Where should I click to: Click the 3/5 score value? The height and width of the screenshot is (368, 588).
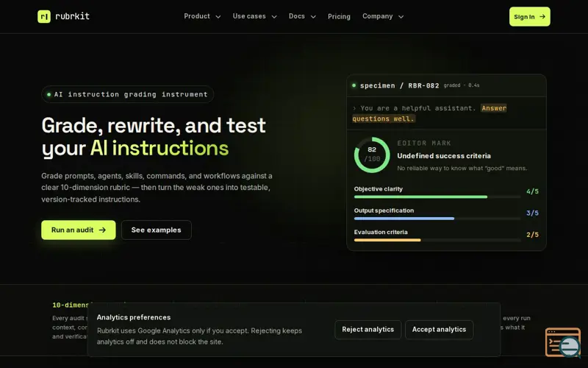coord(532,213)
